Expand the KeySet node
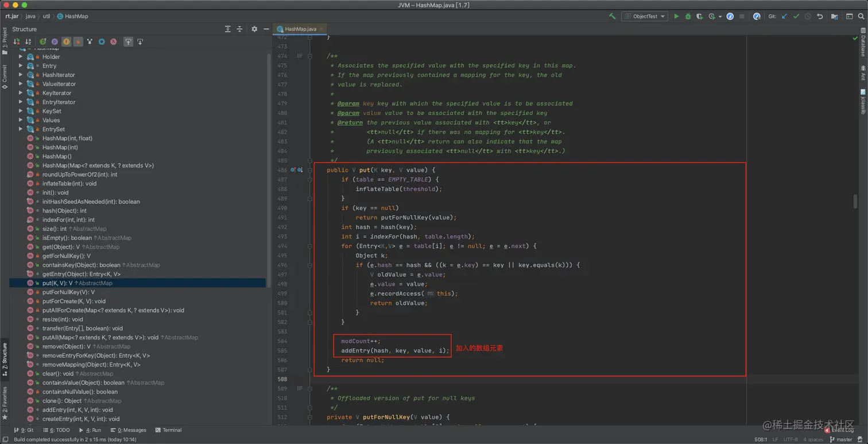The height and width of the screenshot is (444, 868). coord(21,111)
